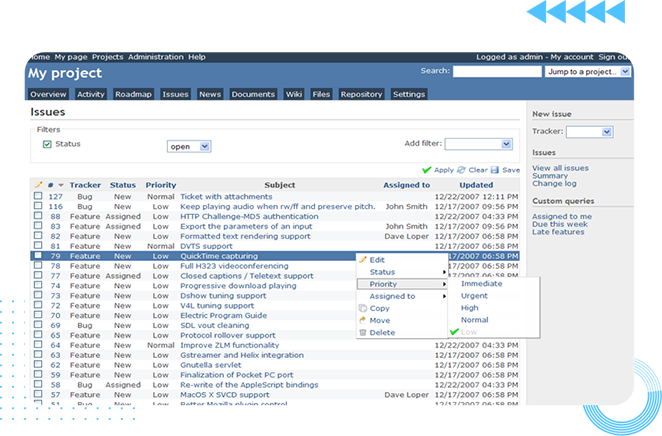The width and height of the screenshot is (662, 436).
Task: Check the box for issue 82
Action: tap(38, 236)
